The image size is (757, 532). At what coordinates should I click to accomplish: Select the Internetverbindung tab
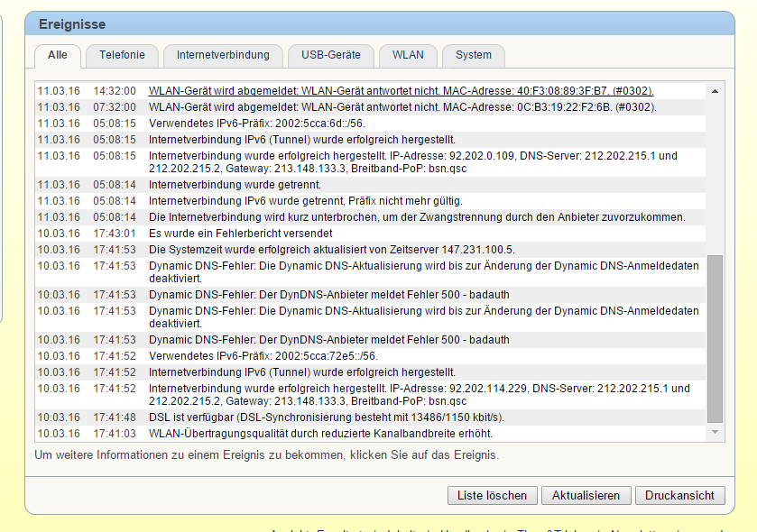(x=223, y=55)
